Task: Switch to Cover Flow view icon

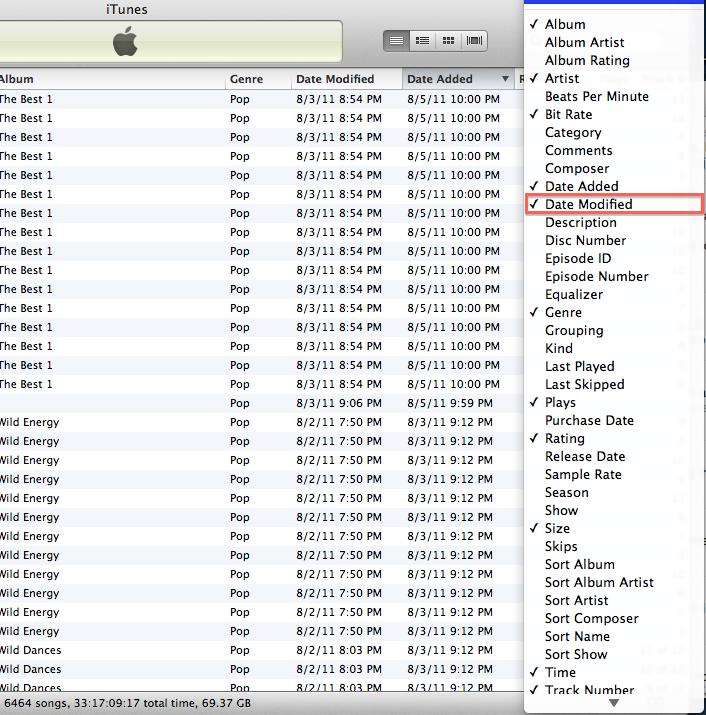Action: [x=474, y=41]
